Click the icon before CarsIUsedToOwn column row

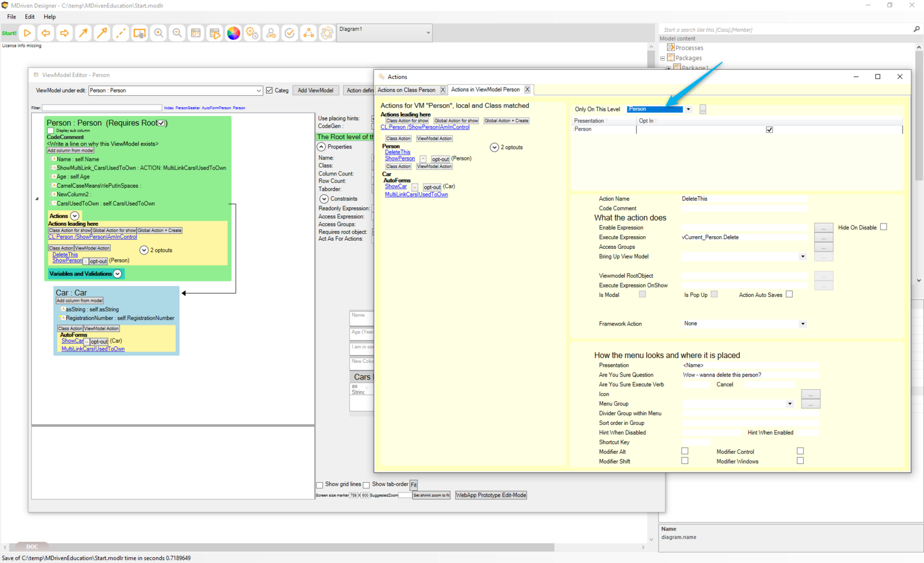pyautogui.click(x=54, y=203)
